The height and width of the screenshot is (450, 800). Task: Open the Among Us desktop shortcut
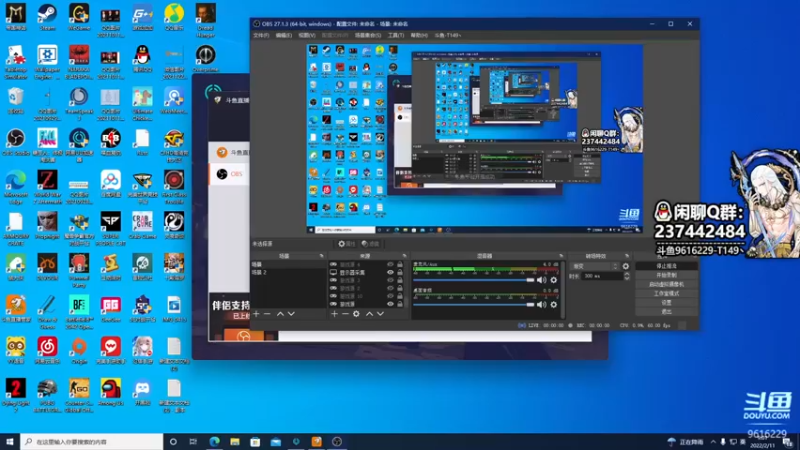coord(110,393)
